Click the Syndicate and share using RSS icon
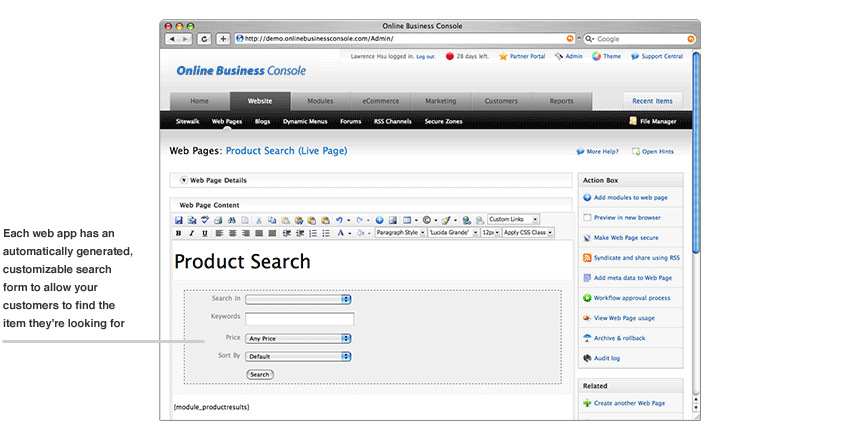 tap(587, 257)
